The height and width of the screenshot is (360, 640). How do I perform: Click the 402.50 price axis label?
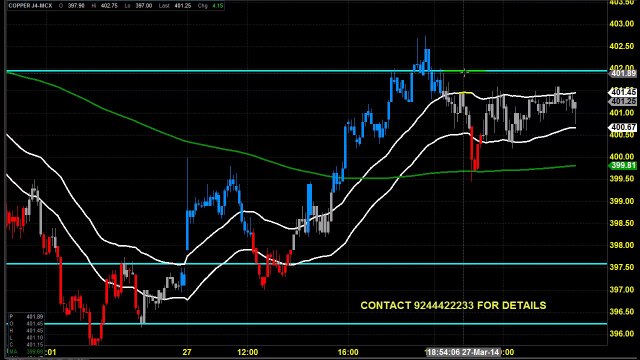[622, 46]
